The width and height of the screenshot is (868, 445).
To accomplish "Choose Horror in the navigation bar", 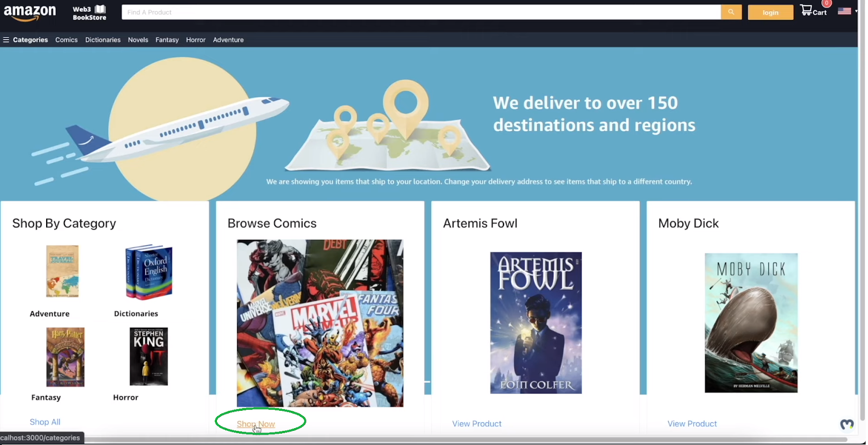I will click(196, 40).
